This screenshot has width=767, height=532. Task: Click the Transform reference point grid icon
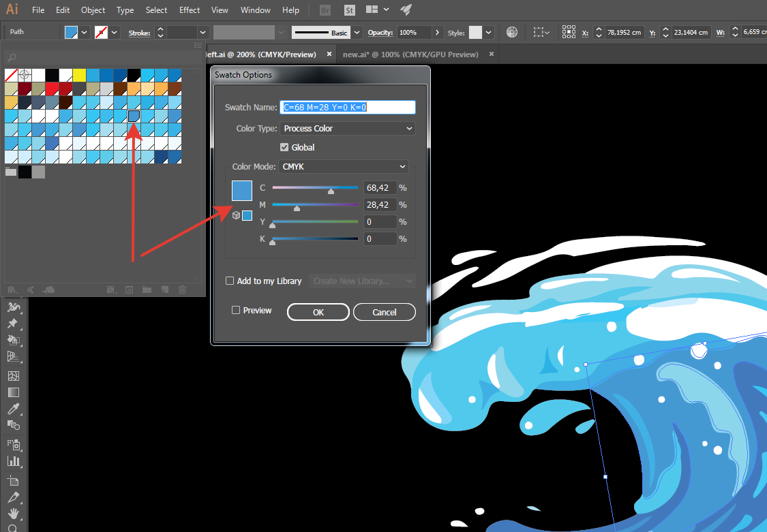569,32
